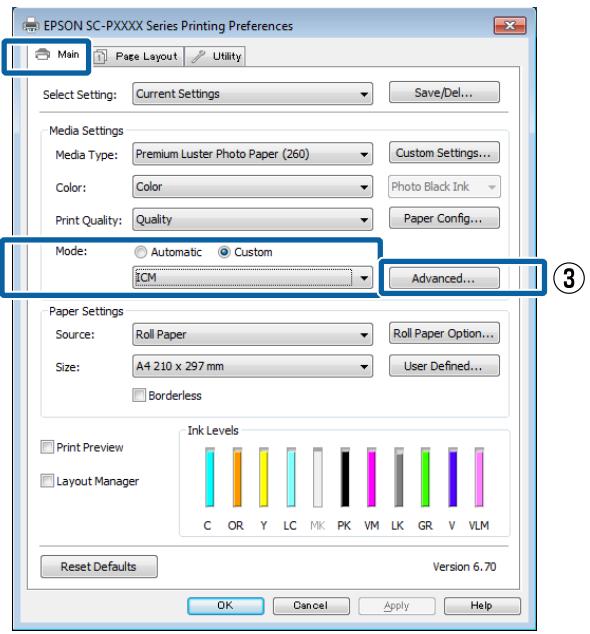Click the printer icon in the title bar

click(31, 25)
